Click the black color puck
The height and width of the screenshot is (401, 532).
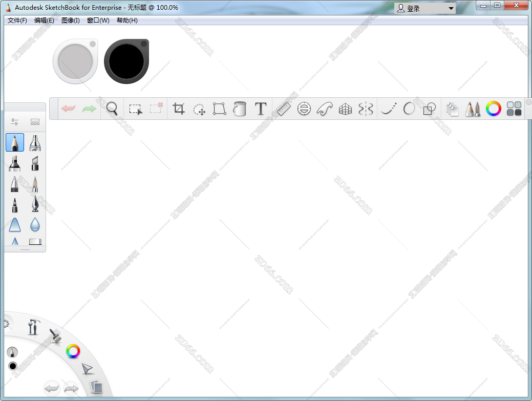tap(126, 61)
